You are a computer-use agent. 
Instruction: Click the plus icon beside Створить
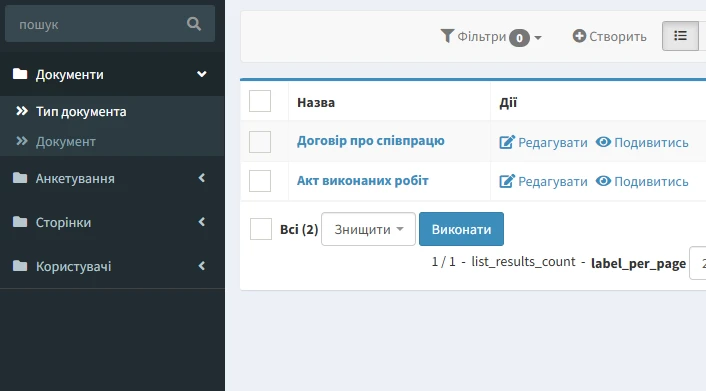pyautogui.click(x=579, y=36)
